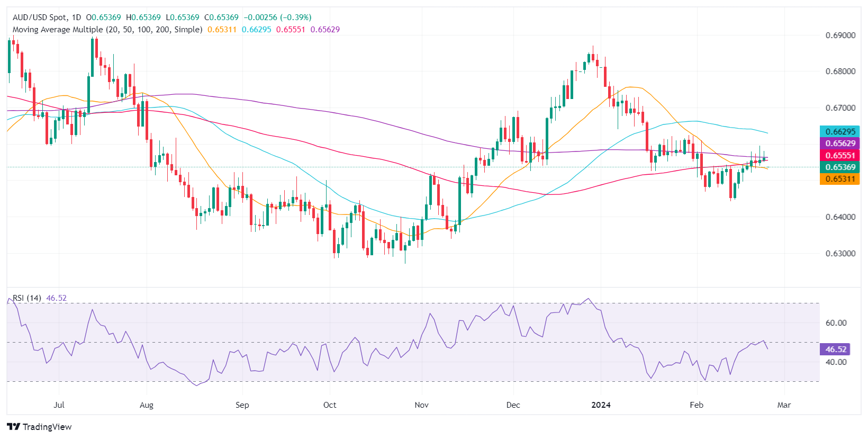
Task: Click the Feb label on the time axis
Action: click(697, 405)
